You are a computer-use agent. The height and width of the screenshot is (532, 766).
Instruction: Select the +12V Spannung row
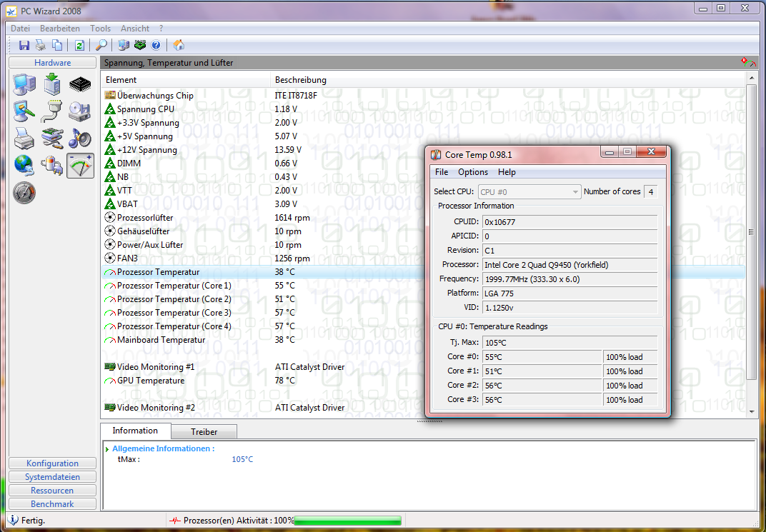[423, 150]
